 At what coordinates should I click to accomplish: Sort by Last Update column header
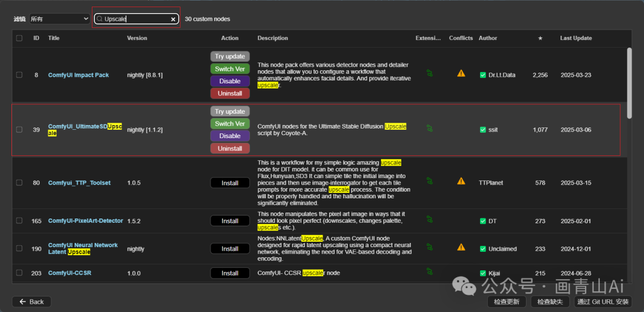[576, 38]
